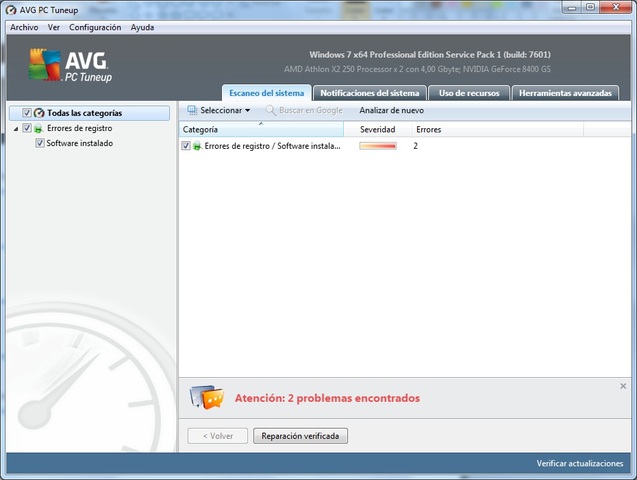Image resolution: width=637 pixels, height=480 pixels.
Task: Click the error count value 2
Action: [416, 146]
